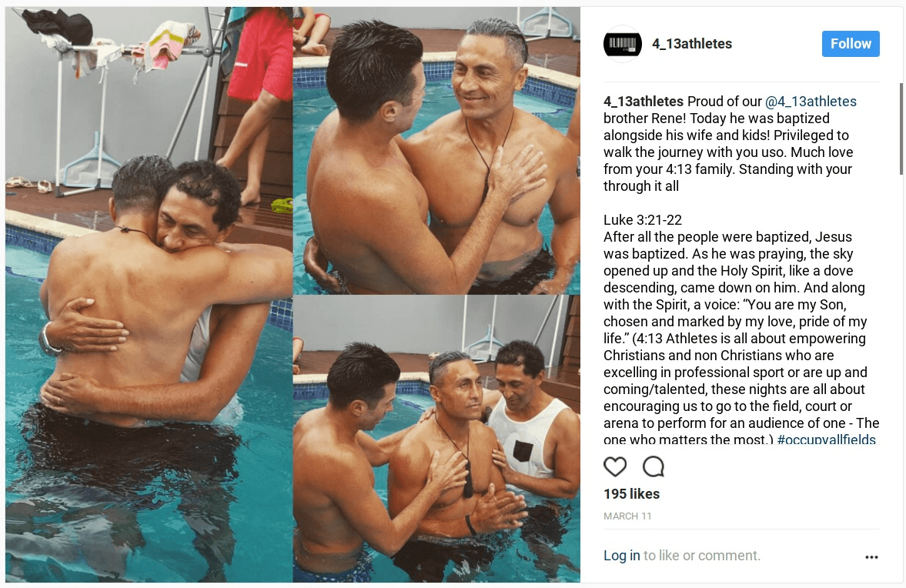Click the caption scrollbar thumb
The image size is (906, 588).
click(x=901, y=129)
